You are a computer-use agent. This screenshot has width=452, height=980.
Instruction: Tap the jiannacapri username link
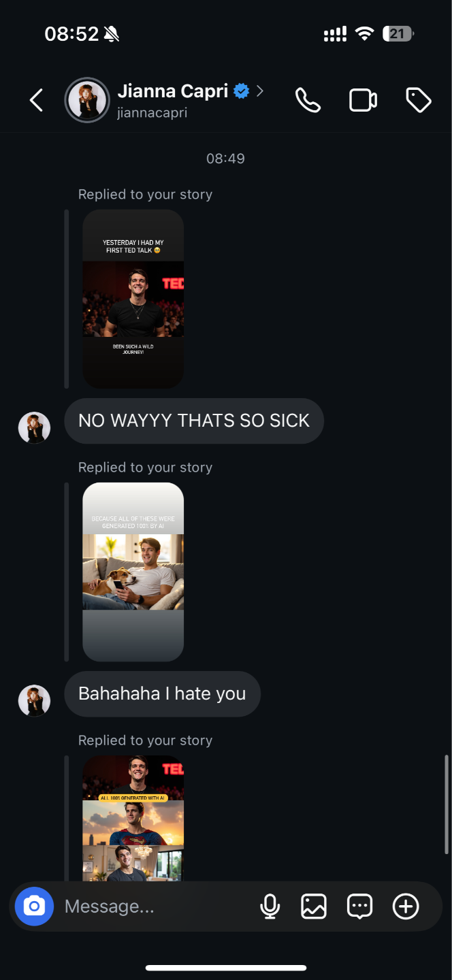click(152, 113)
